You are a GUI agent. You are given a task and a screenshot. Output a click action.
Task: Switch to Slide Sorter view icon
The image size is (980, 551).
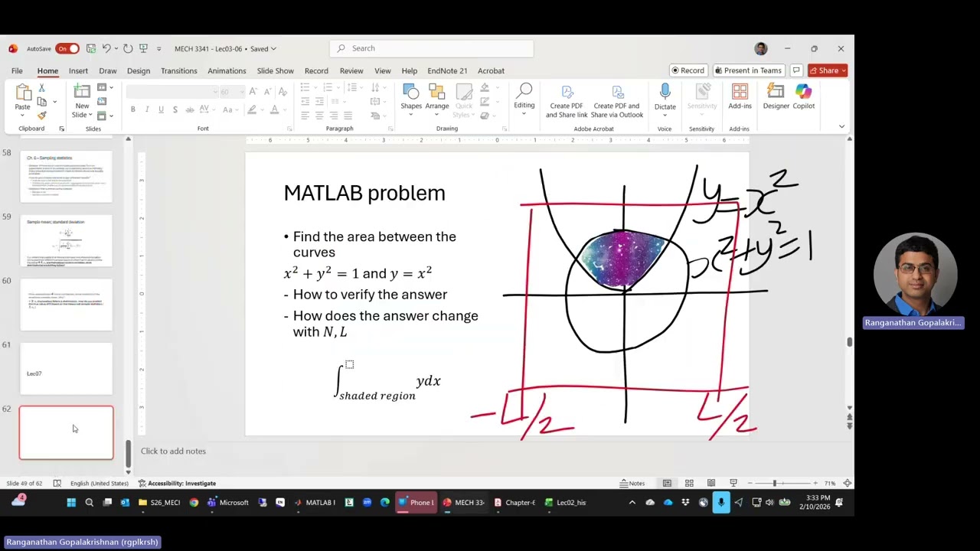(x=689, y=484)
